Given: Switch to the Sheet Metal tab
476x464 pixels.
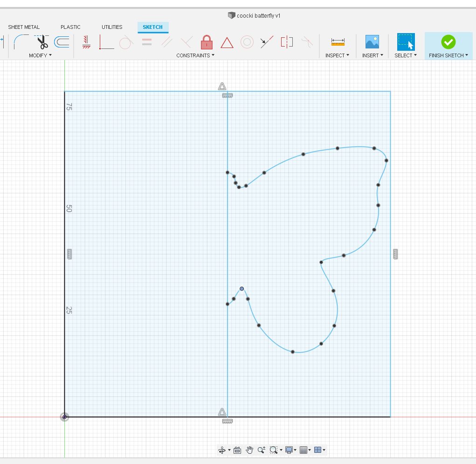Looking at the screenshot, I should pos(24,27).
